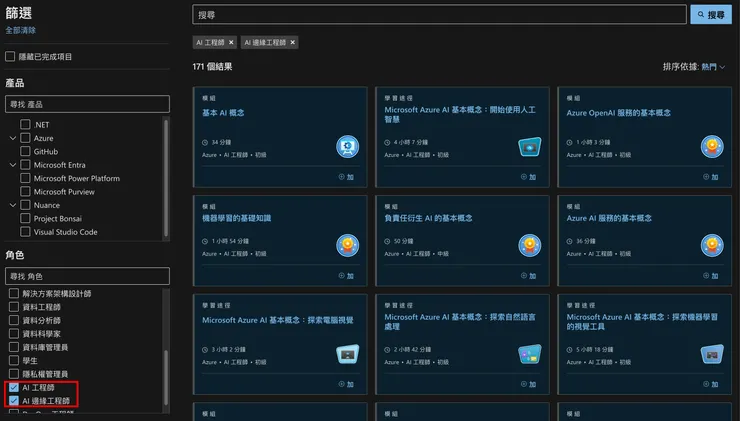Viewport: 740px width, 421px height.
Task: Click the product list scrollbar
Action: click(x=166, y=177)
